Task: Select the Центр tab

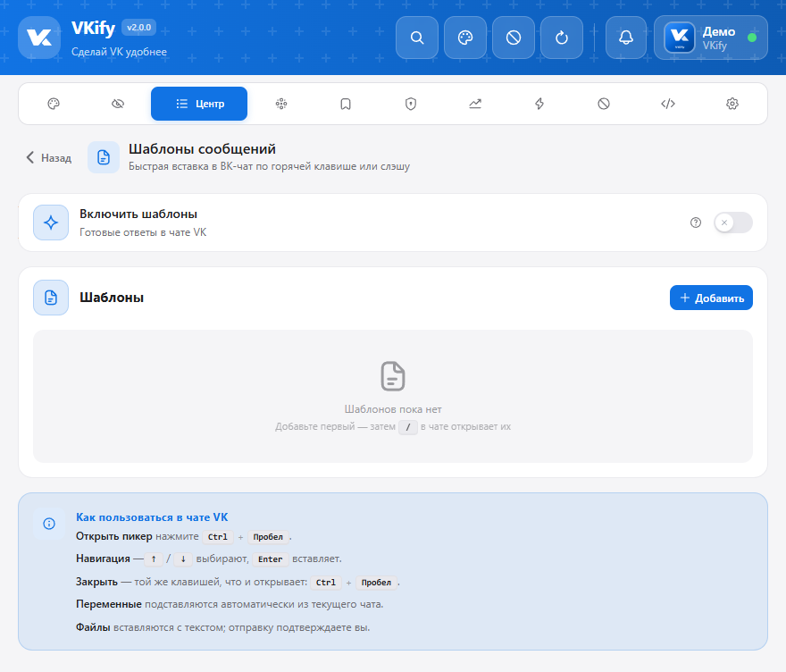Action: [x=199, y=104]
